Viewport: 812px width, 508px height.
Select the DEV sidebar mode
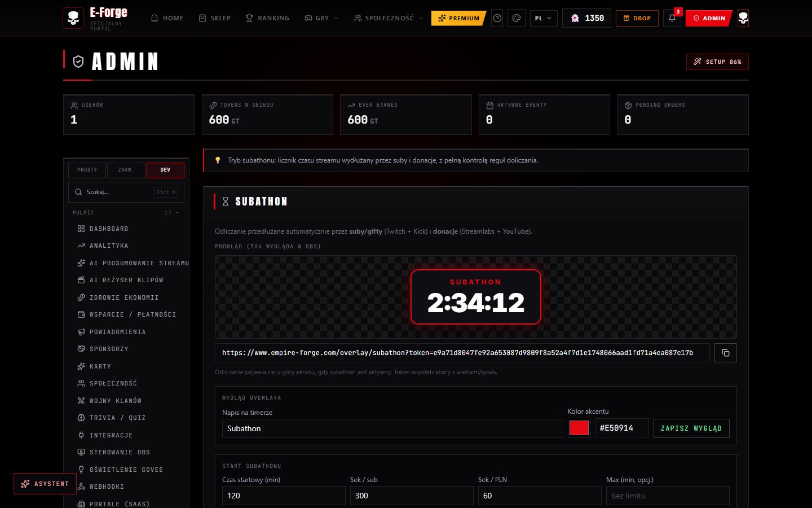165,170
